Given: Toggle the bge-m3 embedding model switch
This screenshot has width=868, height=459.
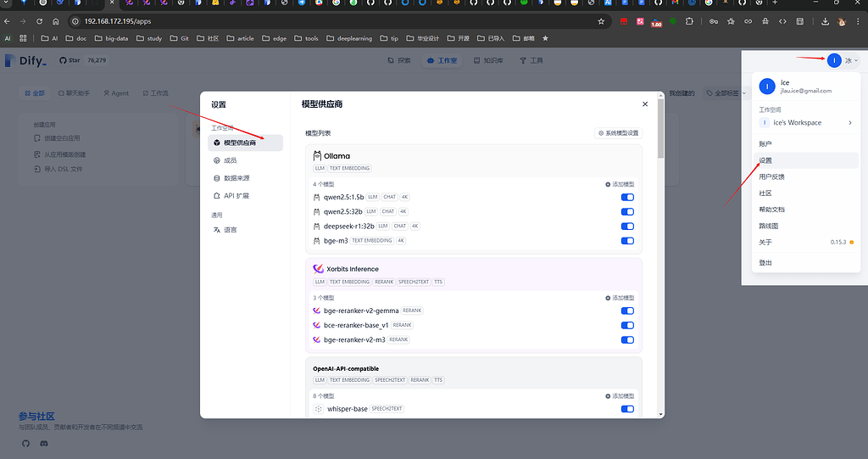Looking at the screenshot, I should pyautogui.click(x=627, y=241).
